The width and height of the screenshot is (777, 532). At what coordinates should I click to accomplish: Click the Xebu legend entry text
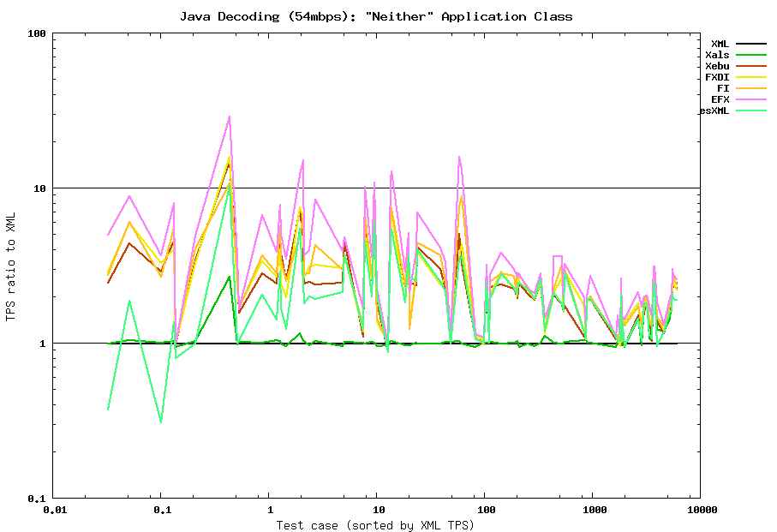717,66
